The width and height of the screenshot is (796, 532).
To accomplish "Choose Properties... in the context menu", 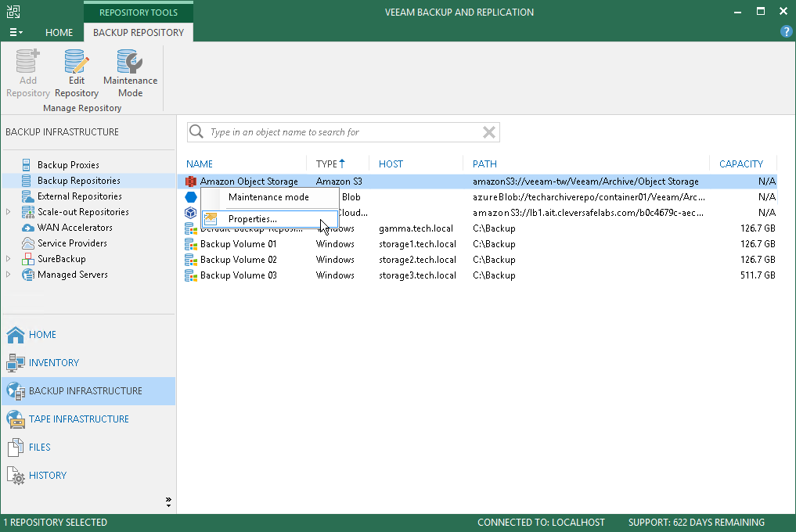I will point(270,219).
